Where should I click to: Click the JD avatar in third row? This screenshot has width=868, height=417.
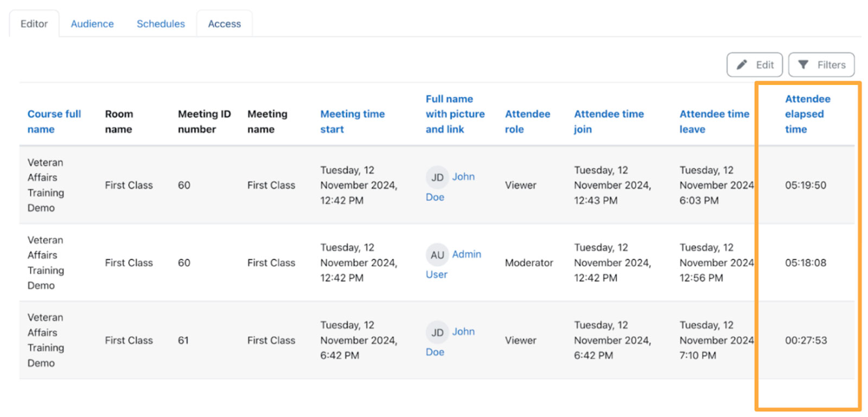click(437, 332)
